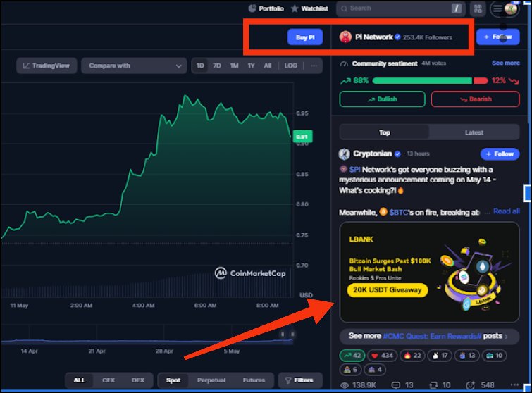The width and height of the screenshot is (532, 393).
Task: Open the grid apps icon in header
Action: coord(477,9)
